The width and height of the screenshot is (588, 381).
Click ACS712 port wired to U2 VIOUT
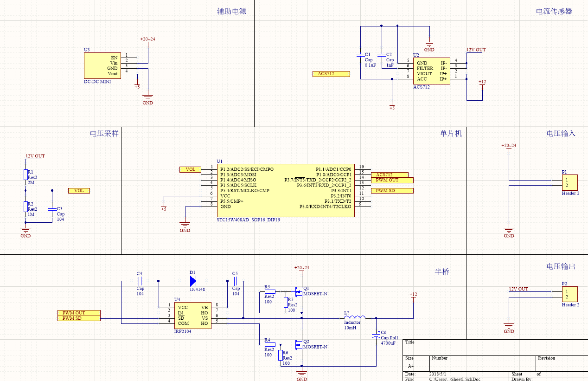coord(331,74)
